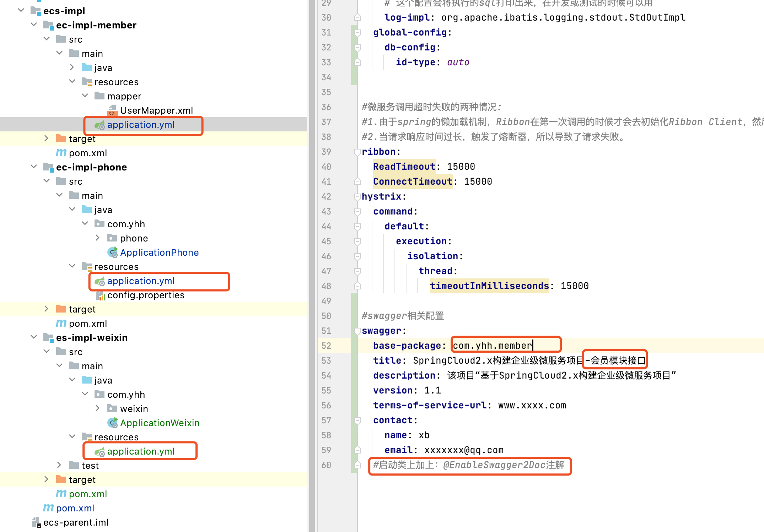This screenshot has height=532, width=764.
Task: Click the ApplicationWeixin class icon
Action: [x=112, y=423]
